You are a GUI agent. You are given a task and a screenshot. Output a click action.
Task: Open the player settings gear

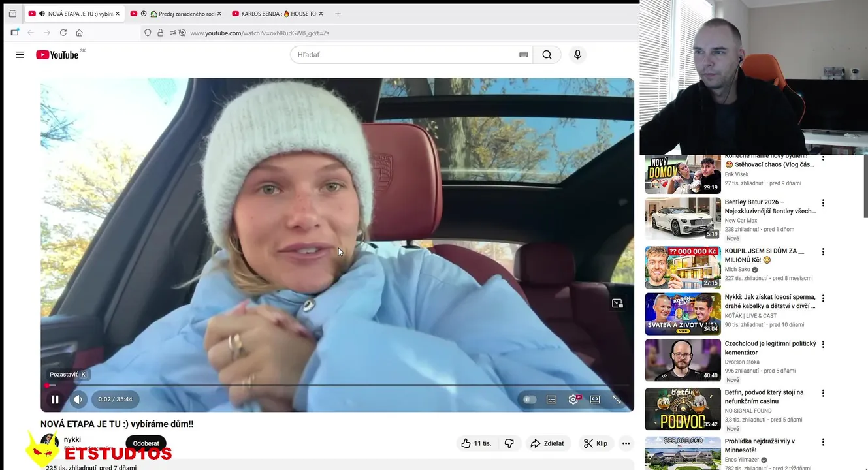pos(573,399)
